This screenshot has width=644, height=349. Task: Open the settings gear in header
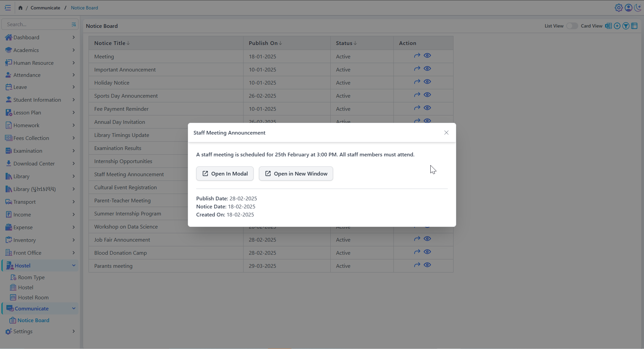tap(619, 8)
